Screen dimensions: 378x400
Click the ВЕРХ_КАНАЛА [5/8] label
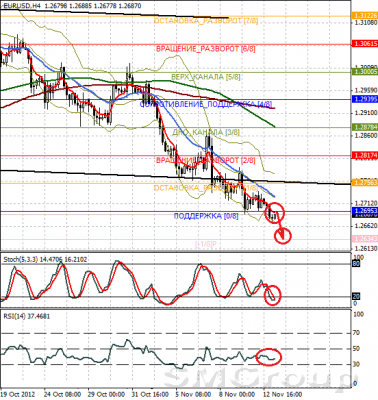pos(206,77)
